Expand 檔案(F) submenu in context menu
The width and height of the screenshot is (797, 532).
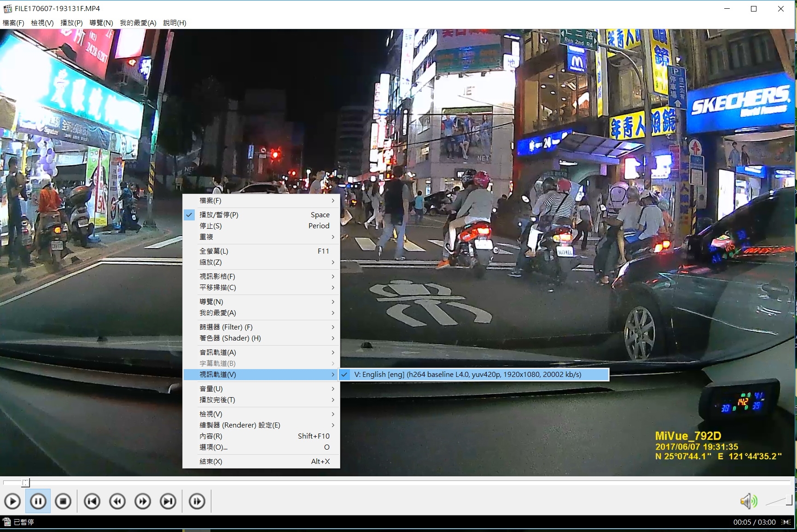point(262,201)
